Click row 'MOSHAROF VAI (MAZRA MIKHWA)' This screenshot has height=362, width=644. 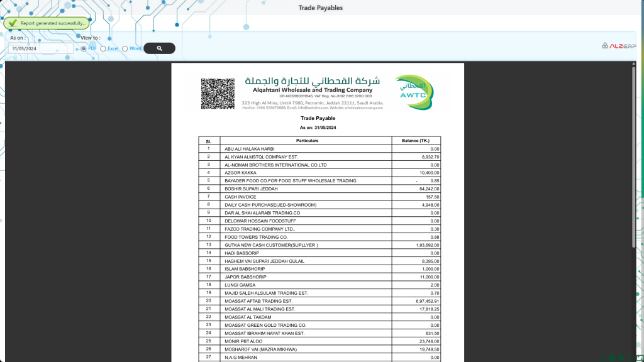click(319, 349)
